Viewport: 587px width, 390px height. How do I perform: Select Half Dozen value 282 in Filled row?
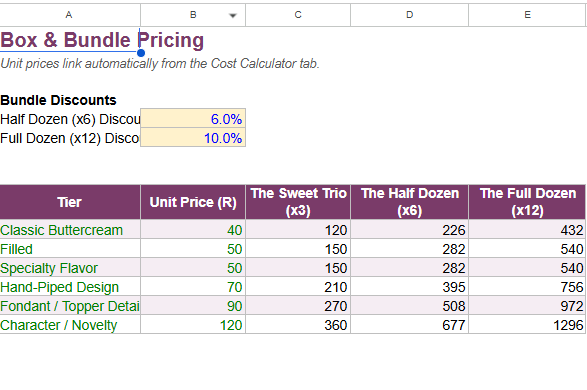pos(410,249)
